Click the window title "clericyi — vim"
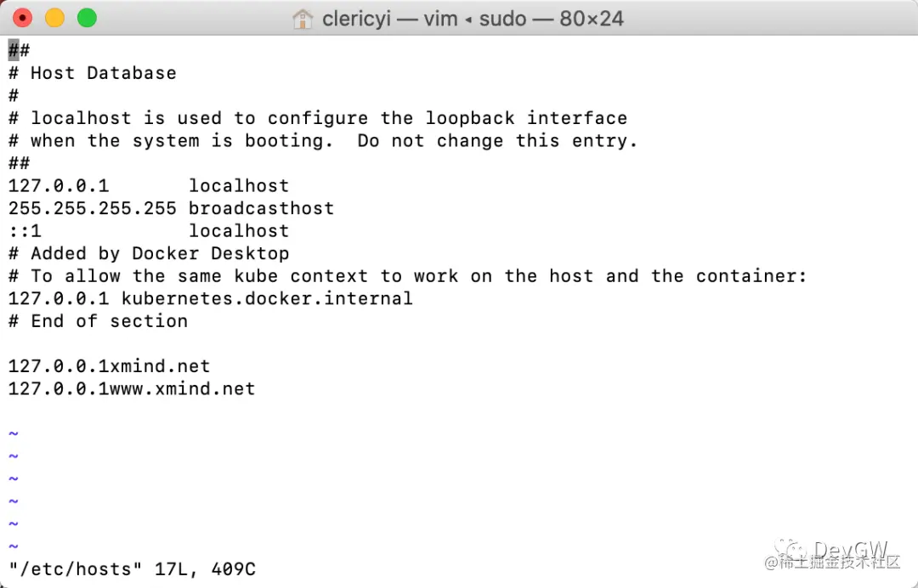918x588 pixels. pos(390,19)
